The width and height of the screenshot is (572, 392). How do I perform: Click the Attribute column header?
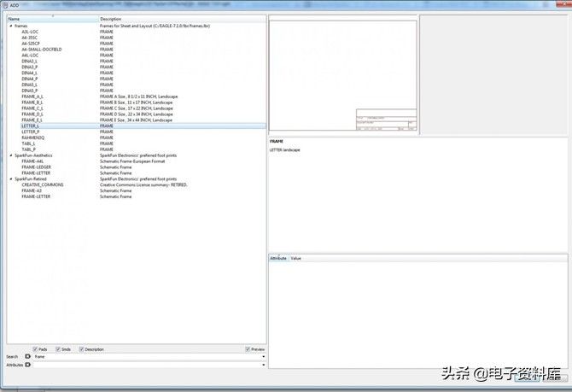pyautogui.click(x=278, y=258)
